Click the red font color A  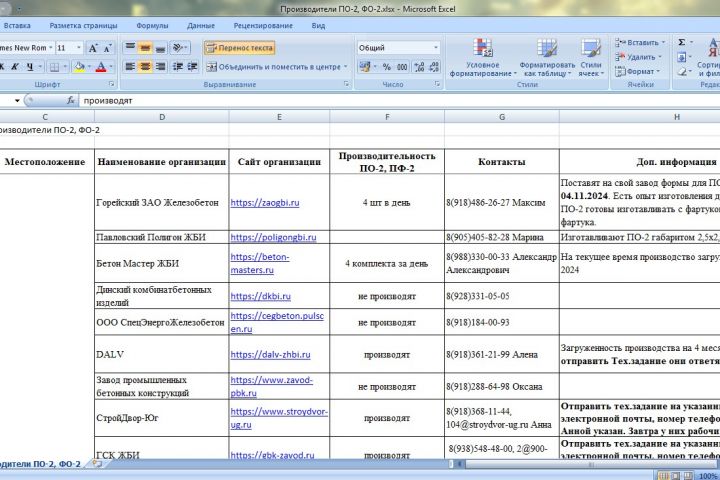point(101,67)
